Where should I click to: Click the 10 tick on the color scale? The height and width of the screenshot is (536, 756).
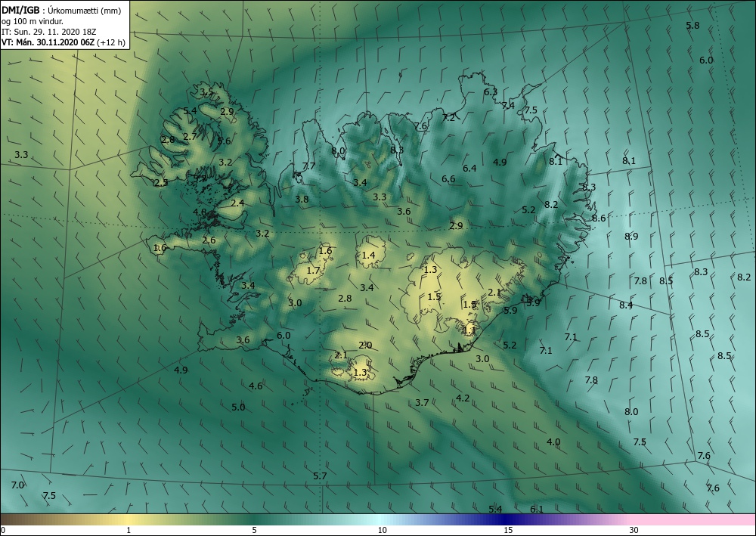tap(382, 531)
